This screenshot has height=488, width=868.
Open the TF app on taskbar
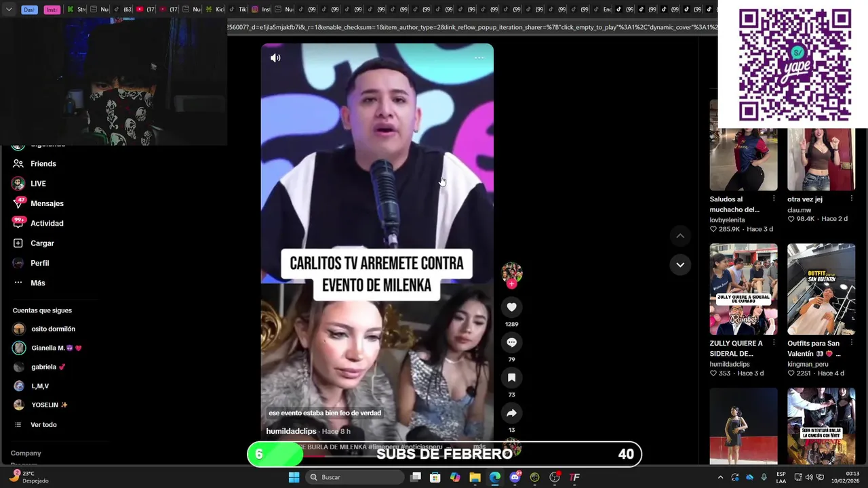(x=574, y=477)
